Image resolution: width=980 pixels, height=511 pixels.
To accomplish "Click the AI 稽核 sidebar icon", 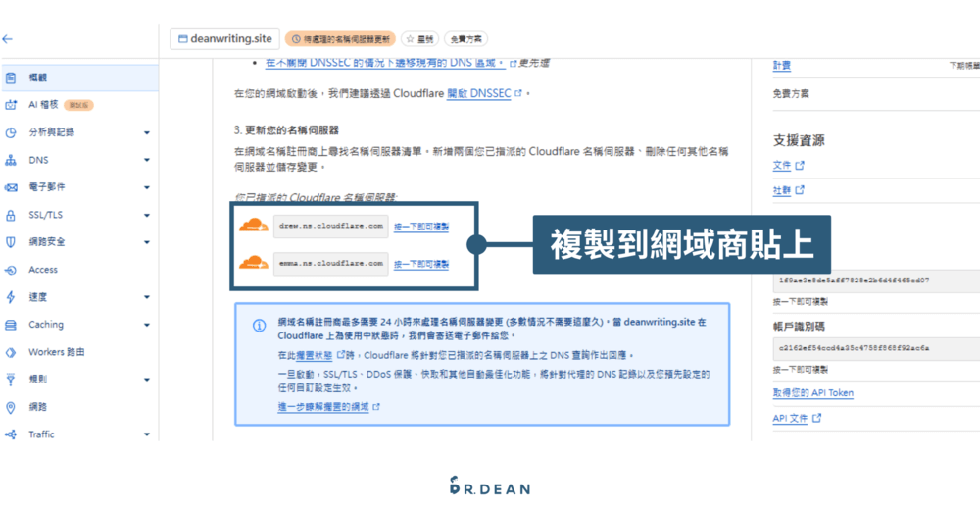I will (x=11, y=105).
